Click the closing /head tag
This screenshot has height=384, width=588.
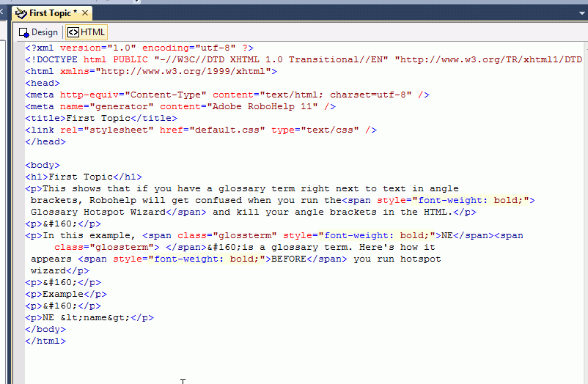click(45, 141)
